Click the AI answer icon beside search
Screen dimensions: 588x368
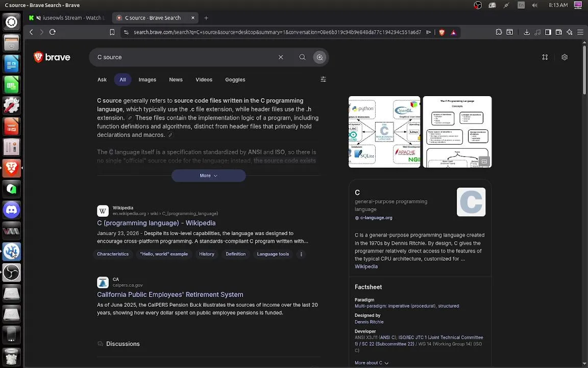[320, 57]
